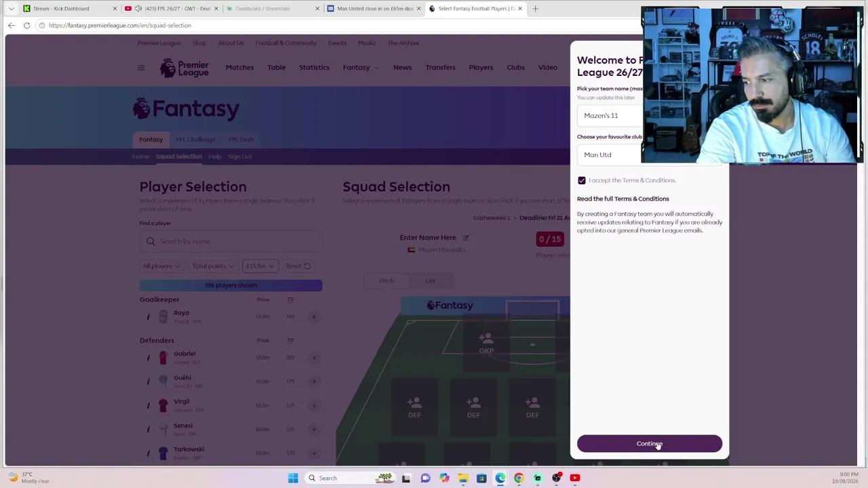Expand the Total points sort dropdown
The height and width of the screenshot is (488, 868).
[213, 266]
